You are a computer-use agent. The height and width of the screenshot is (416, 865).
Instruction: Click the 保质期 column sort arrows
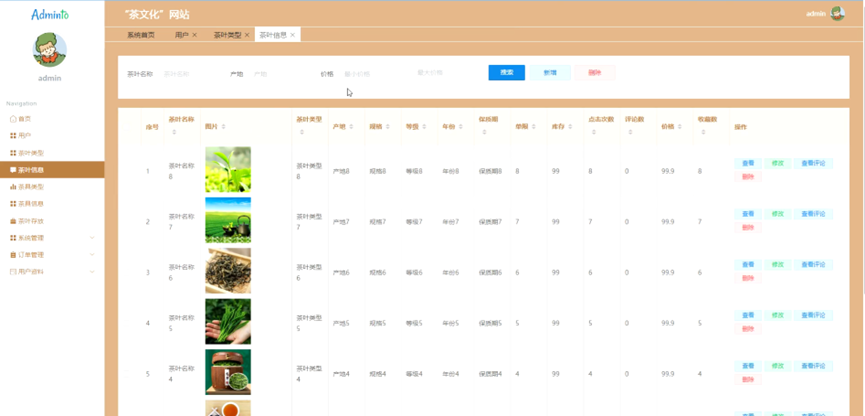pyautogui.click(x=484, y=132)
